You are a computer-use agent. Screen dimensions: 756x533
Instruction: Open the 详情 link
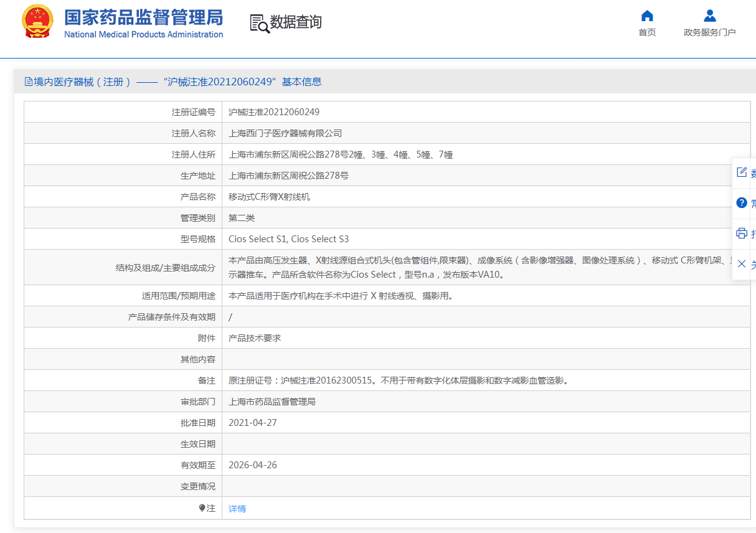point(237,509)
